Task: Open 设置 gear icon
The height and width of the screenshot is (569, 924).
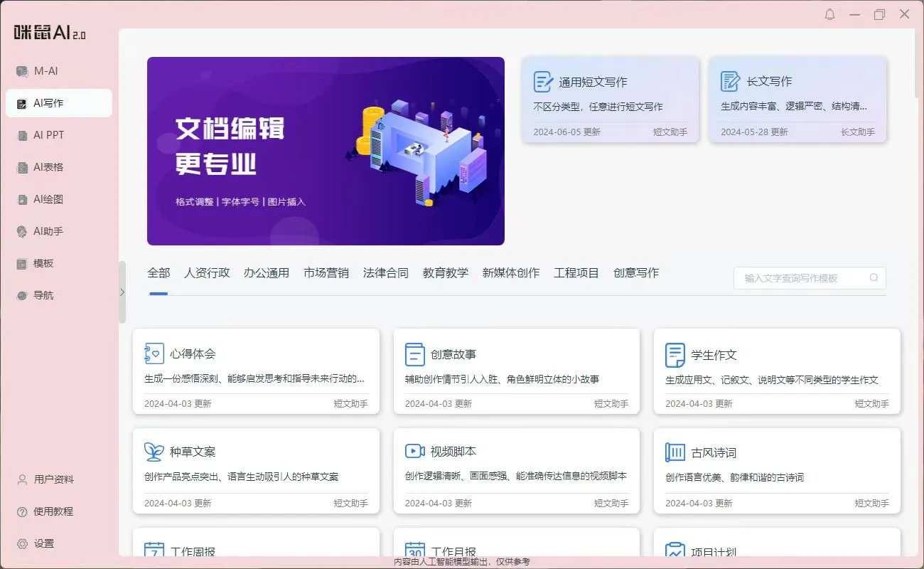Action: (22, 543)
